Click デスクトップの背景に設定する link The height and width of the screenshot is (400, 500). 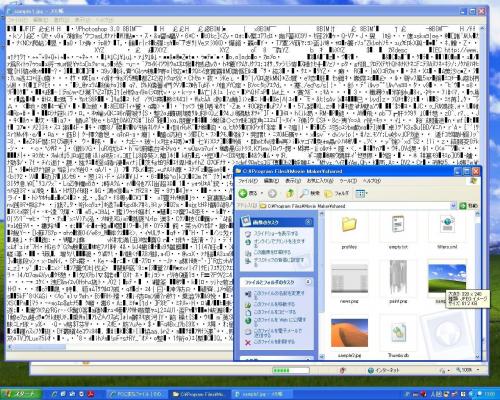(279, 262)
